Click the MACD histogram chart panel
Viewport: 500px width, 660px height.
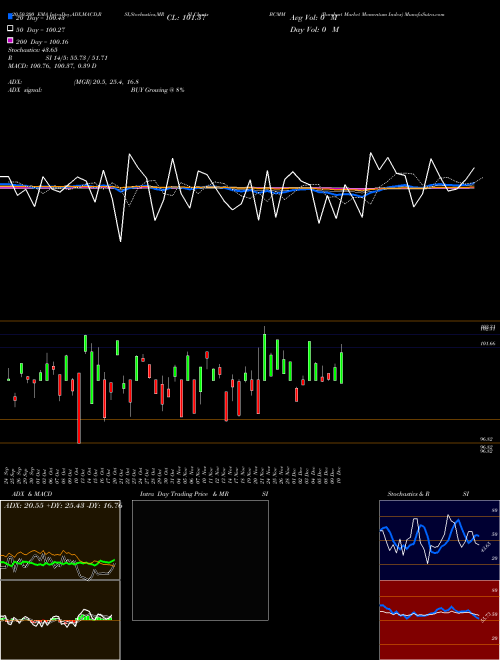(x=60, y=620)
